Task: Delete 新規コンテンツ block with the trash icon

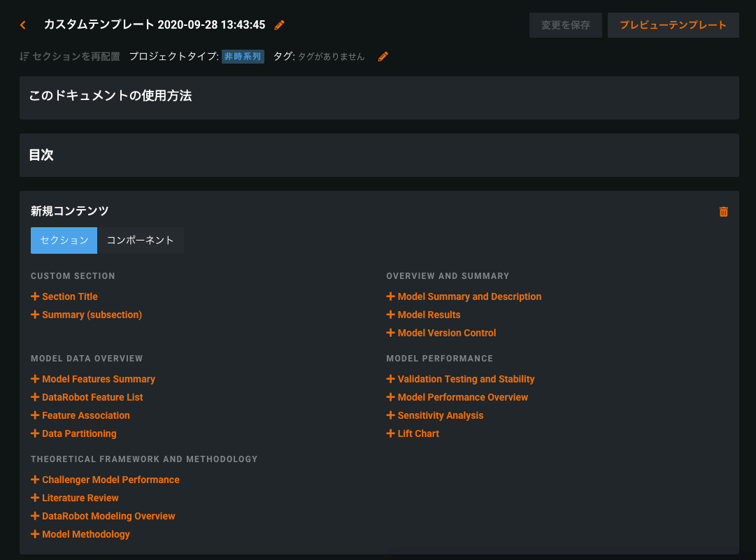Action: tap(723, 211)
